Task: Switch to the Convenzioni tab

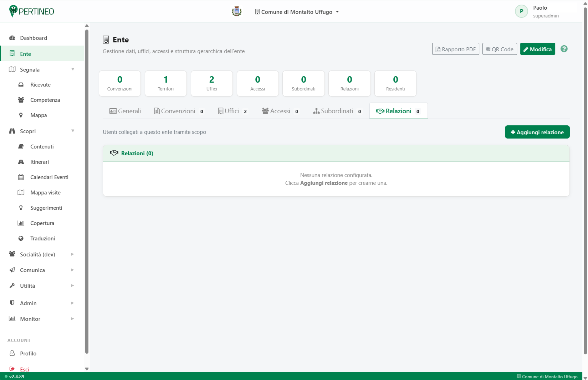Action: pos(179,111)
